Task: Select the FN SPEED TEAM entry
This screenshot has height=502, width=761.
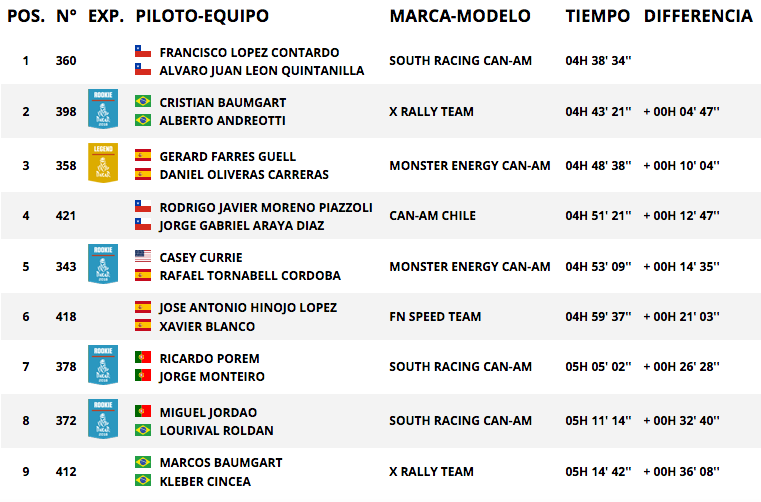Action: (x=435, y=317)
